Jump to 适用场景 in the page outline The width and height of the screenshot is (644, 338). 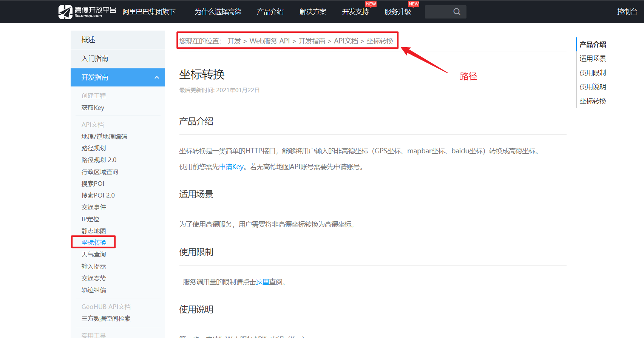(593, 59)
